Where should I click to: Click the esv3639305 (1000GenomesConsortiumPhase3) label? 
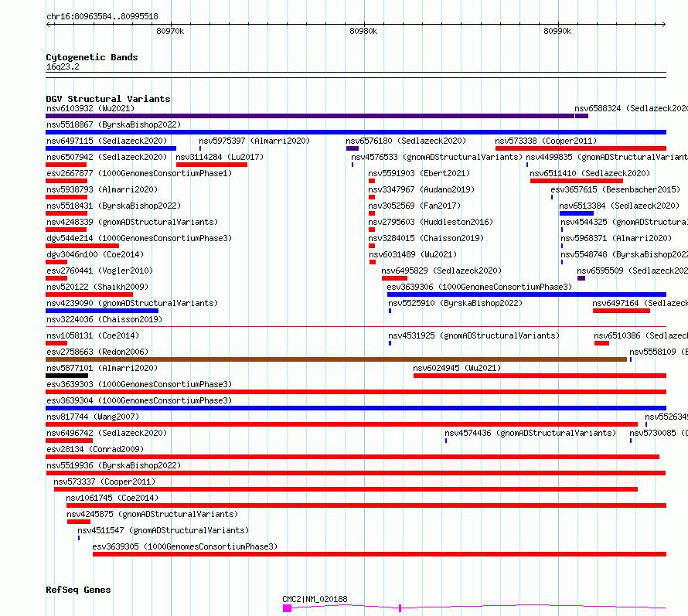pos(185,546)
